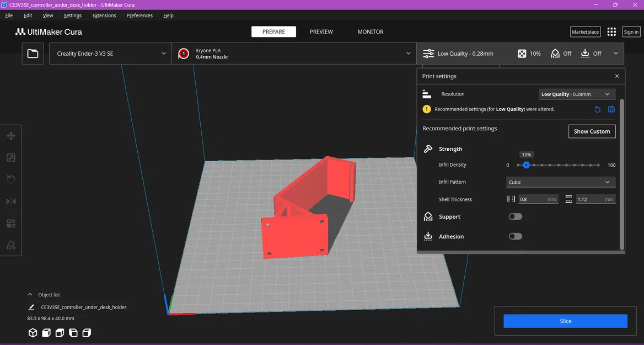Set Infill Density slider to 100
644x345 pixels.
598,165
